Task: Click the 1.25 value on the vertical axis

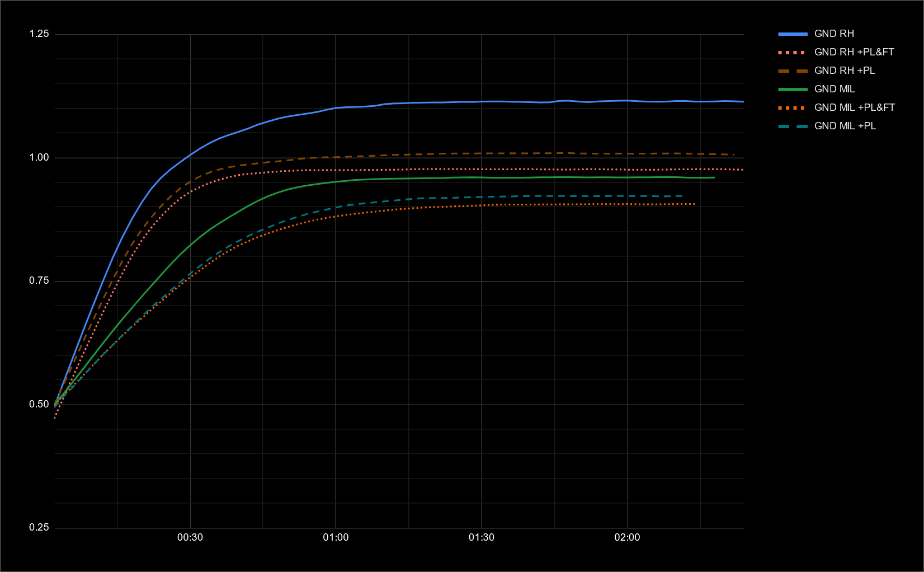Action: pyautogui.click(x=39, y=34)
